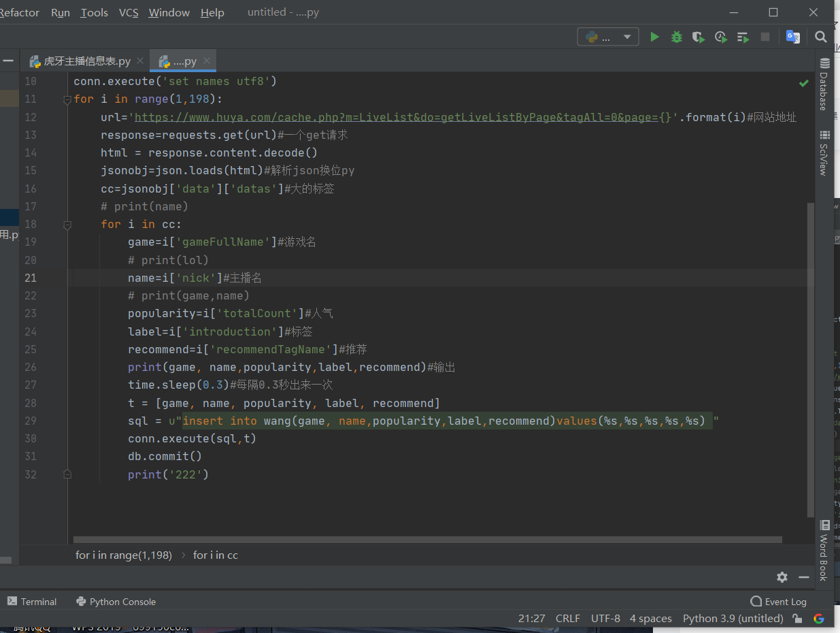
Task: Open UTF-8 file encoding selector
Action: pyautogui.click(x=605, y=619)
